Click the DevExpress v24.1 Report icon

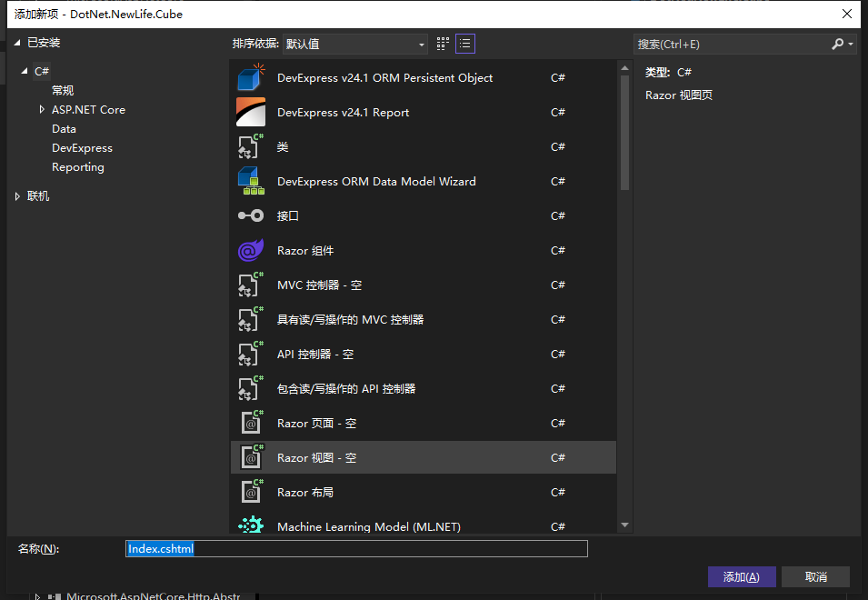pyautogui.click(x=251, y=112)
